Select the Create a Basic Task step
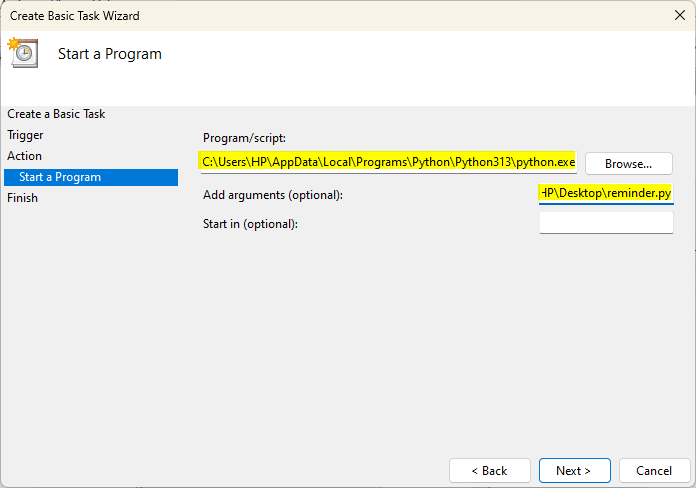696x488 pixels. tap(56, 114)
